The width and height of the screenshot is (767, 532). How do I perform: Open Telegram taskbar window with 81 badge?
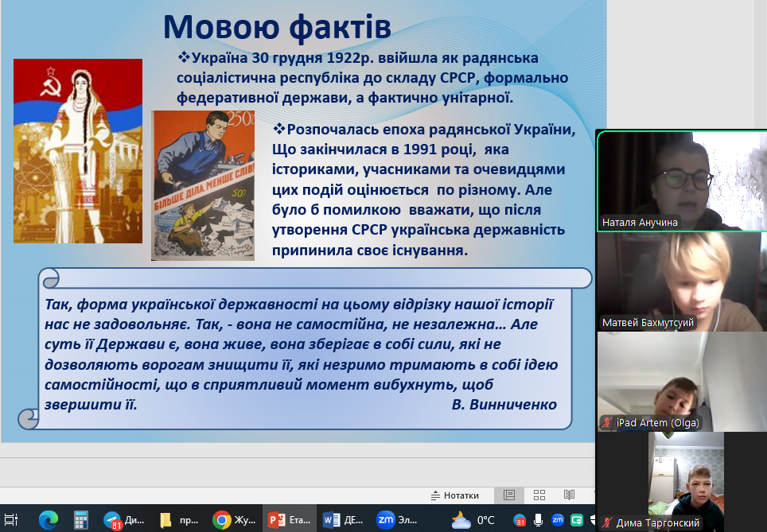point(124,519)
